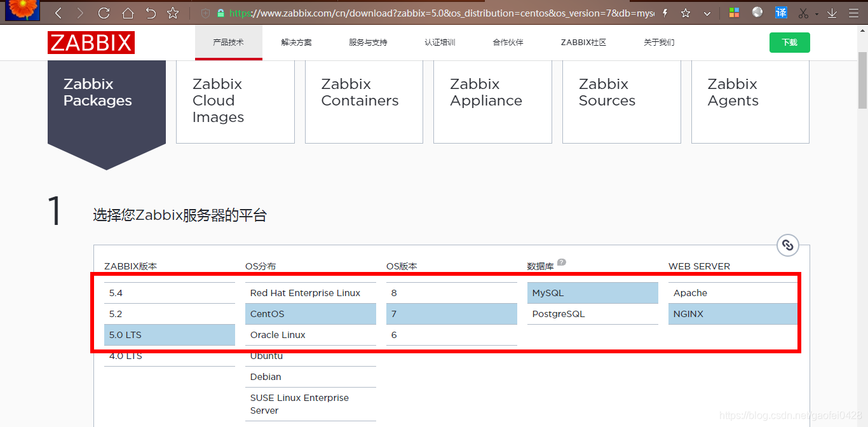
Task: Click the flower avatar in browser corner
Action: click(22, 10)
